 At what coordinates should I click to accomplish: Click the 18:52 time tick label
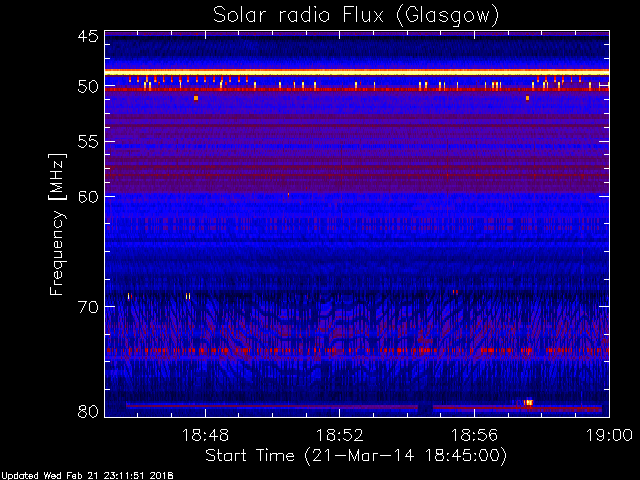(x=340, y=435)
